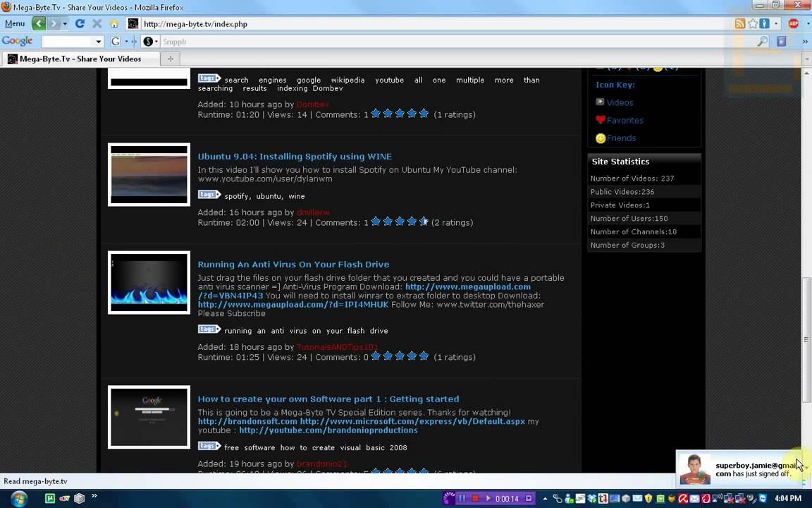Open the Ubuntu 9.04 Installing Spotify video link
This screenshot has height=508, width=812.
[295, 157]
